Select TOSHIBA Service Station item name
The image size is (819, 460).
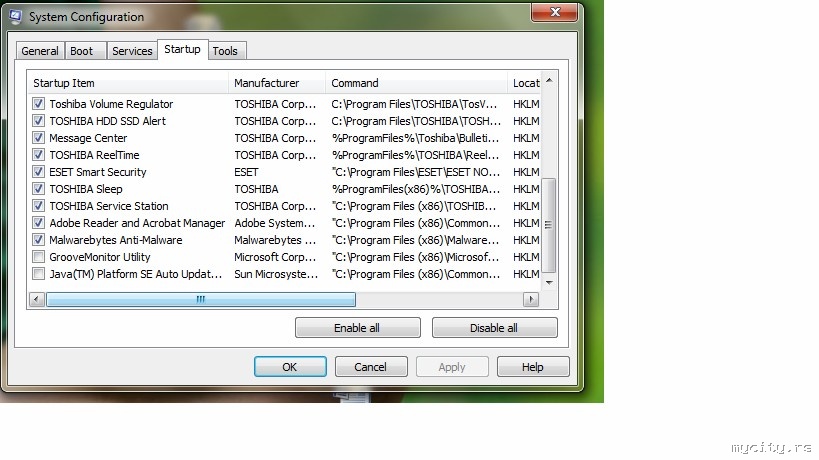[109, 206]
